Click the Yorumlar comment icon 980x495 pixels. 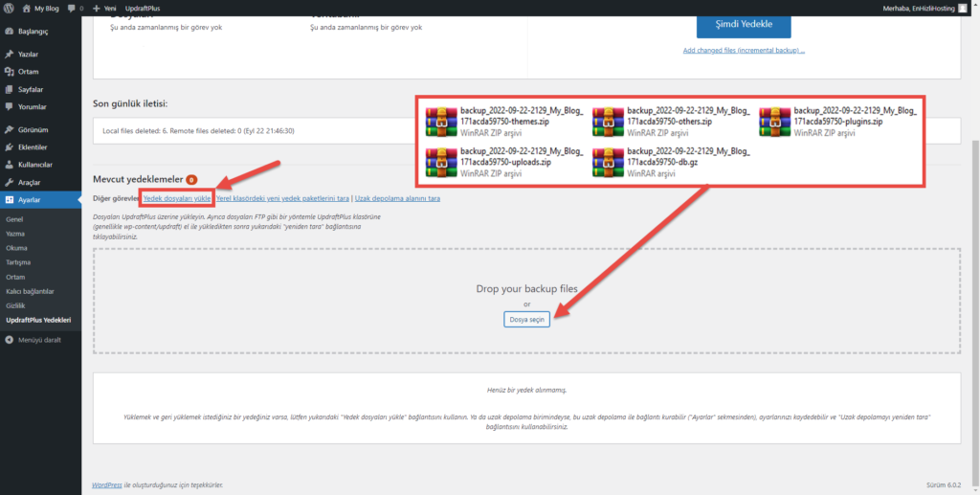click(10, 107)
